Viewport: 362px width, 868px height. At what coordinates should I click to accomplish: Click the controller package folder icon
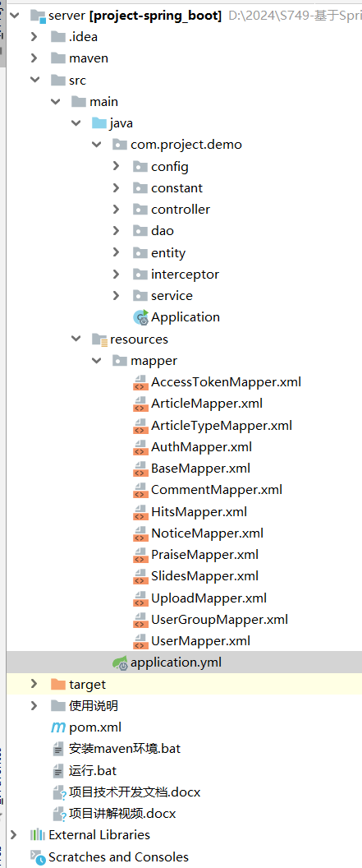141,210
